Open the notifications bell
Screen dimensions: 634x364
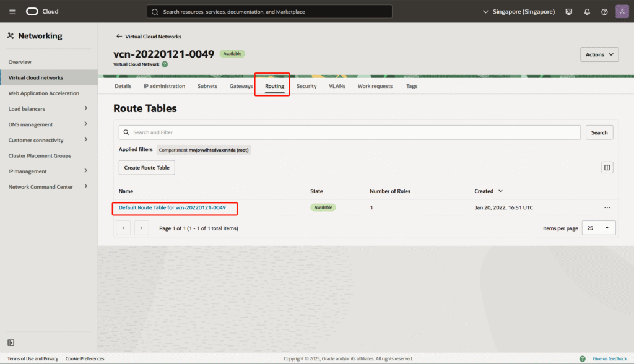click(x=587, y=12)
